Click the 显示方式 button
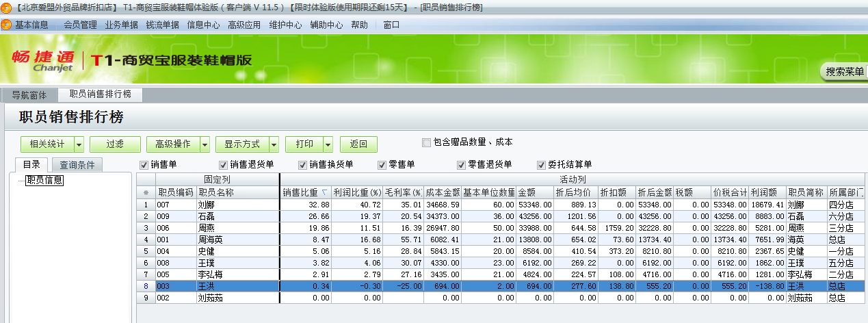This screenshot has height=323, width=868. 242,144
